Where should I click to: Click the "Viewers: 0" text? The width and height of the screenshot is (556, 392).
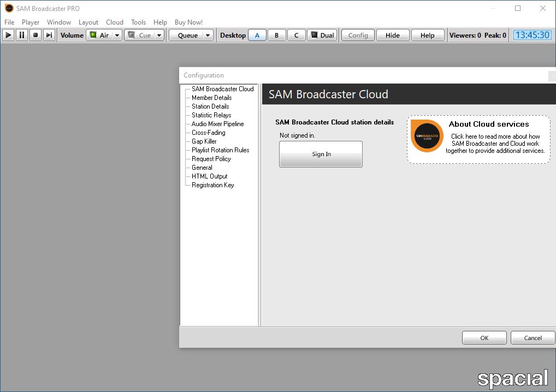pos(465,35)
